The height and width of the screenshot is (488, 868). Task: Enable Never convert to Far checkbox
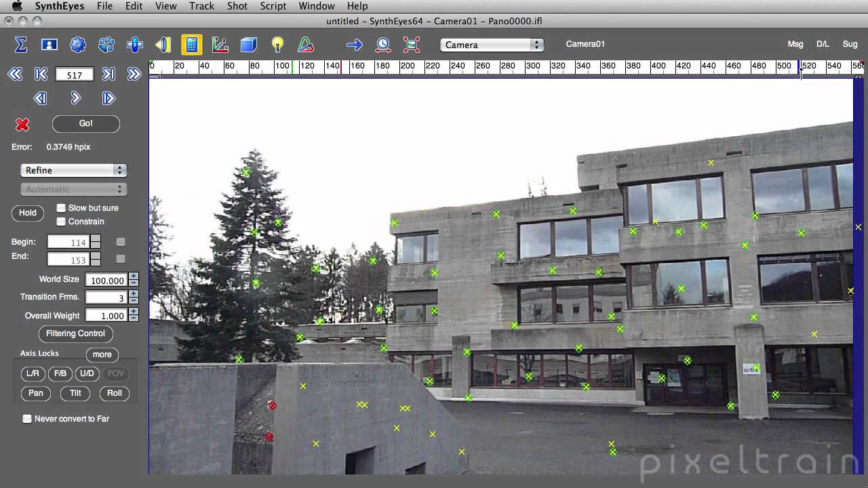27,419
